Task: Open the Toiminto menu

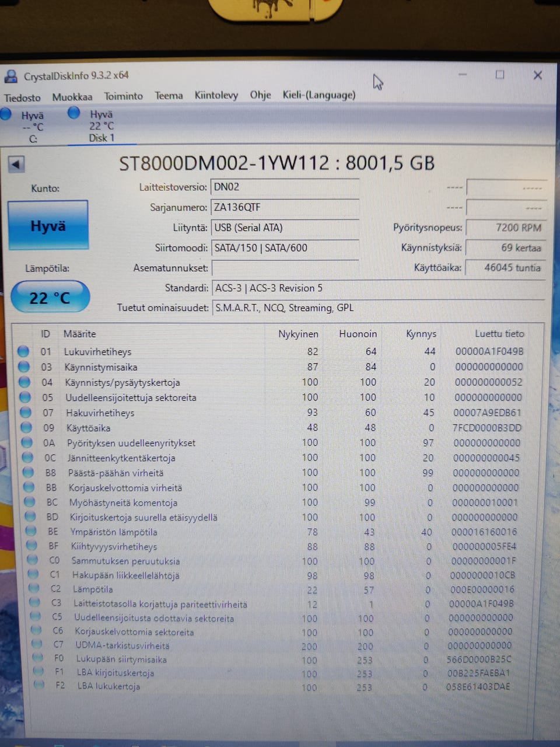Action: [124, 96]
